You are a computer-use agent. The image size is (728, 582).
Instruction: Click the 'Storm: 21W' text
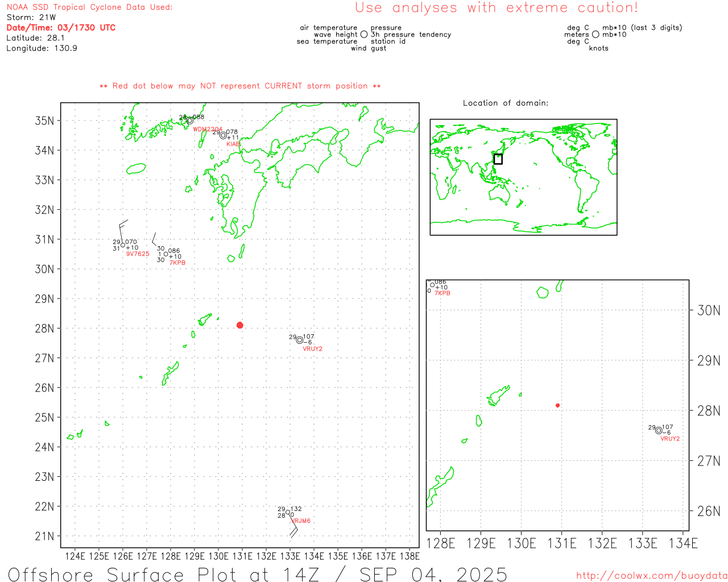tap(31, 18)
